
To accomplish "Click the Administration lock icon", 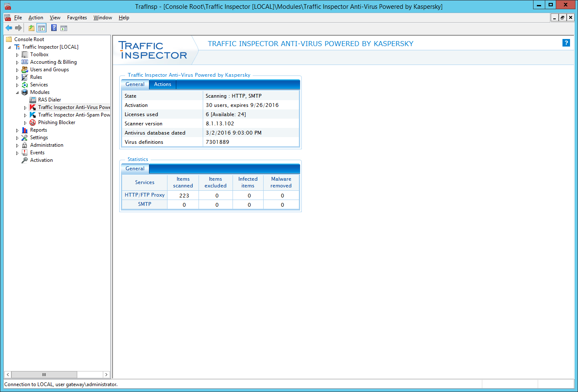I will (25, 145).
